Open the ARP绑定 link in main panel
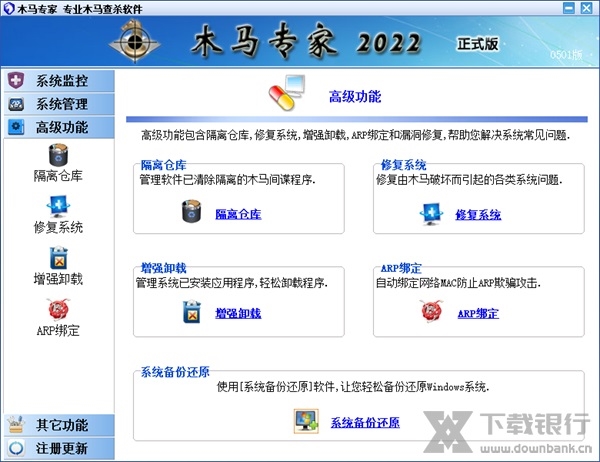 [478, 313]
